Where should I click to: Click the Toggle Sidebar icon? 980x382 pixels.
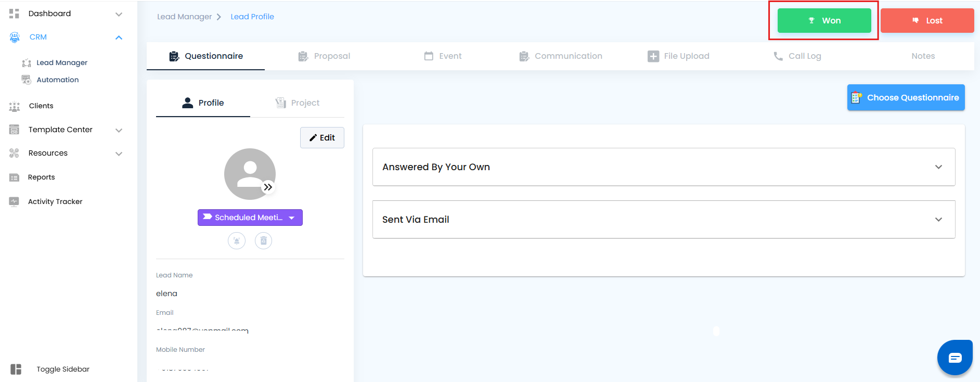tap(16, 369)
